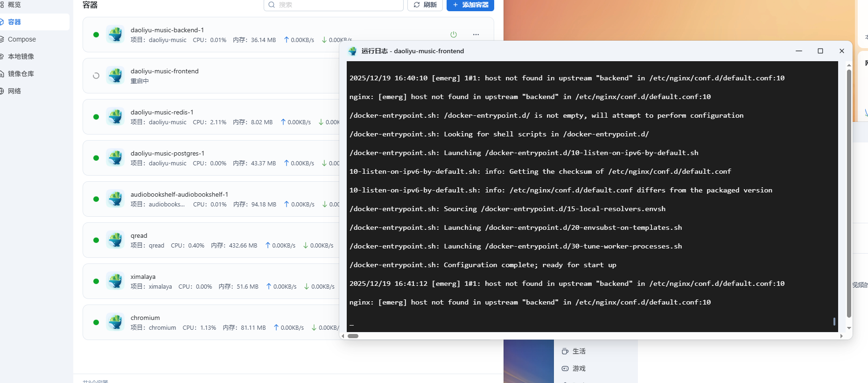Image resolution: width=868 pixels, height=383 pixels.
Task: Click the ximalaya memory value 51.6 MB
Action: (247, 287)
